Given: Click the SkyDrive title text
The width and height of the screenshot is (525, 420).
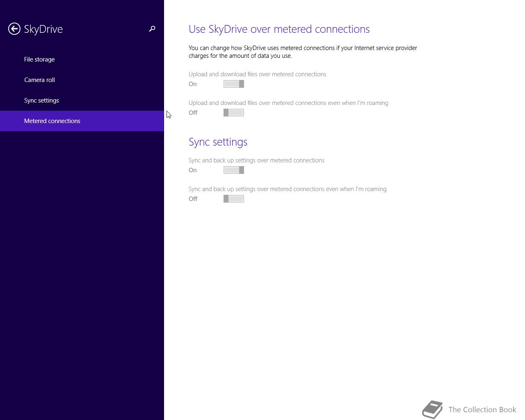Looking at the screenshot, I should click(x=43, y=29).
